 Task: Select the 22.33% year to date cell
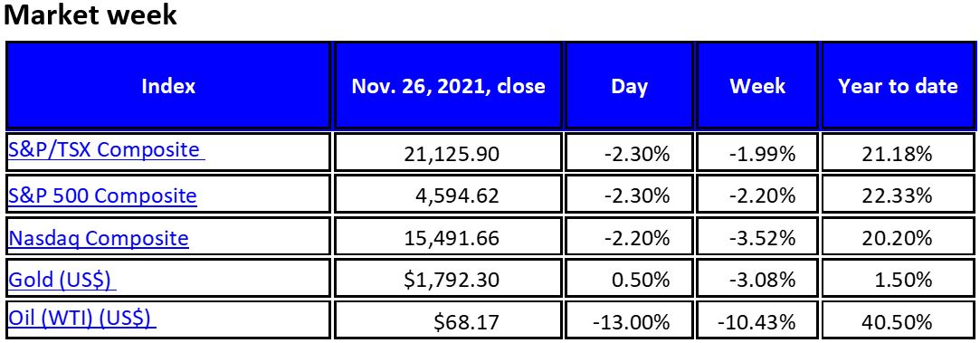(x=898, y=195)
